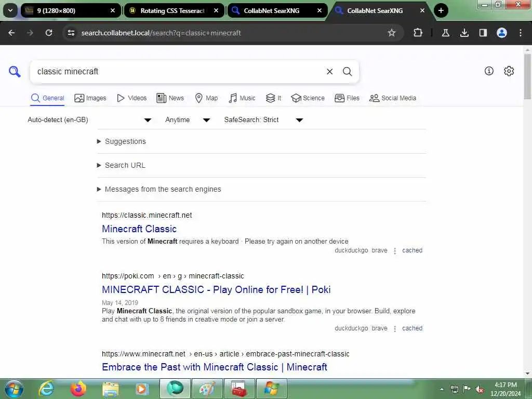Viewport: 532px width, 399px height.
Task: Click the page vertical scrollbar thumb
Action: tap(527, 76)
